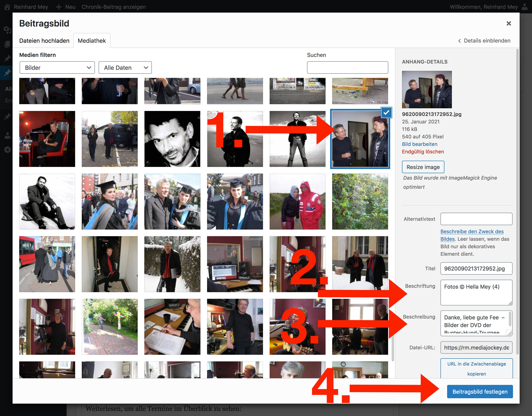Click URL in die Zwischenablage kopieren
532x416 pixels.
(476, 369)
